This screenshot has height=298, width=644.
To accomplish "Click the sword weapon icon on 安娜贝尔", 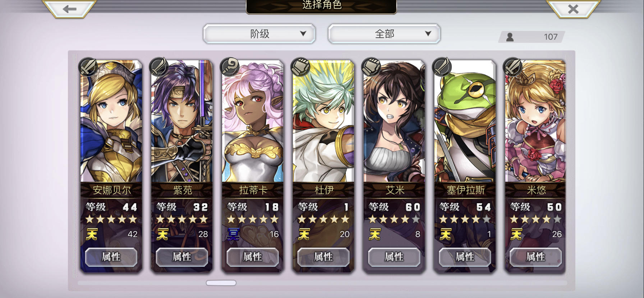I will click(88, 67).
